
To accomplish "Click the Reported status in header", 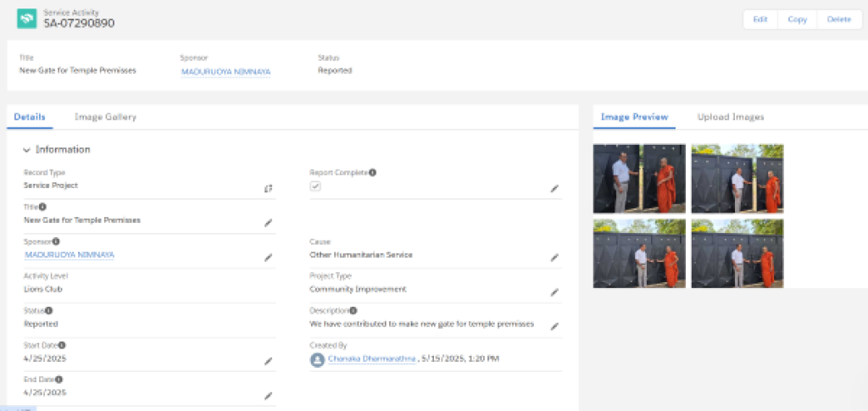I will point(335,70).
